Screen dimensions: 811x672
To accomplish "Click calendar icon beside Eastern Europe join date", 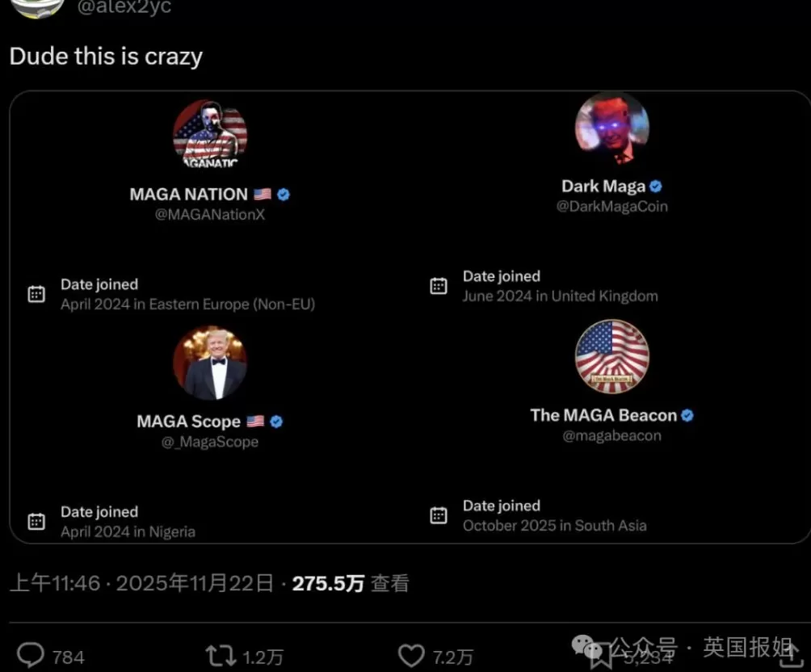I will 36,294.
